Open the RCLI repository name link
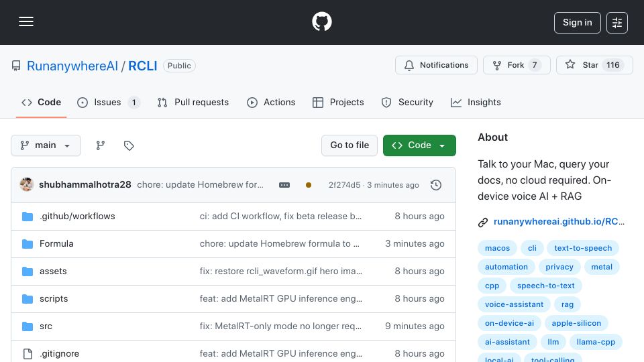644x362 pixels. [142, 66]
